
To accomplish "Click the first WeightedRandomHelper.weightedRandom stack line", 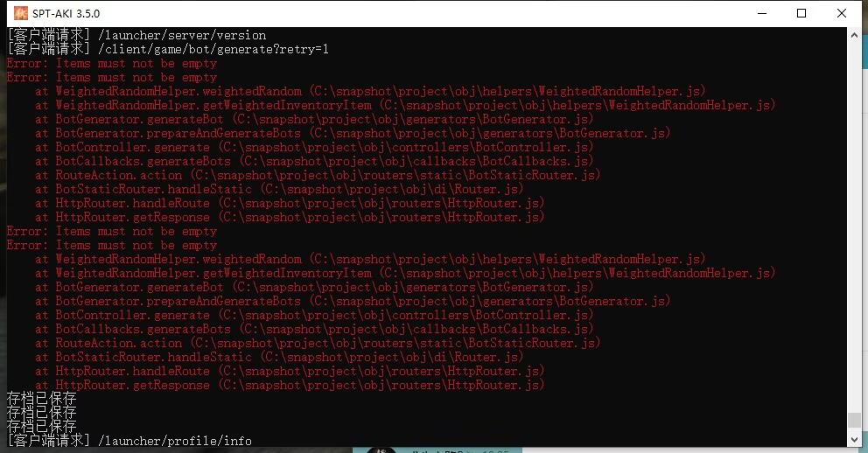I will coord(370,91).
